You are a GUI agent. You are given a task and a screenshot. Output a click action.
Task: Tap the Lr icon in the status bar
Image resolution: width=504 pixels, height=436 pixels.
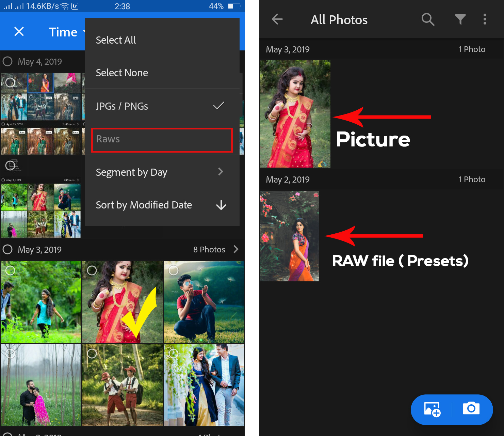(x=75, y=6)
